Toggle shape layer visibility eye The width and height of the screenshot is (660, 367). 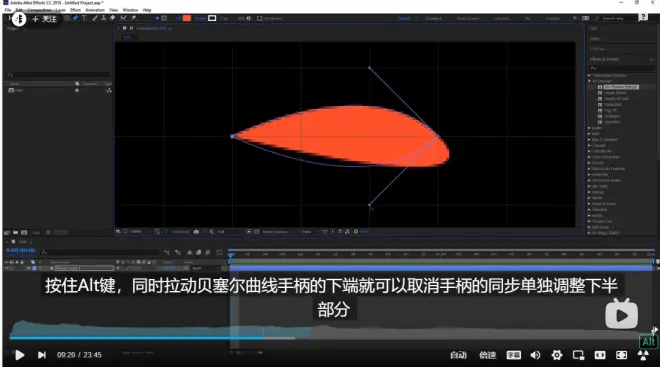tap(7, 268)
